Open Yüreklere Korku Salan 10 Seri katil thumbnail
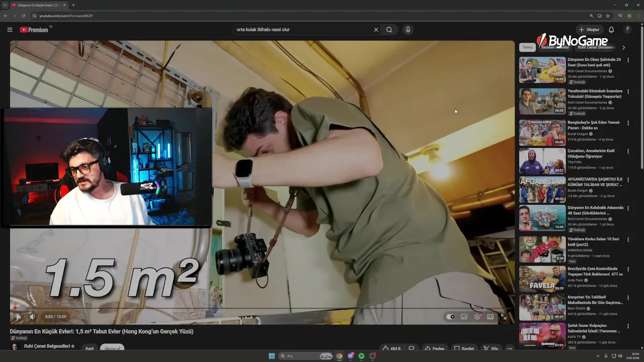The width and height of the screenshot is (644, 362). 542,249
